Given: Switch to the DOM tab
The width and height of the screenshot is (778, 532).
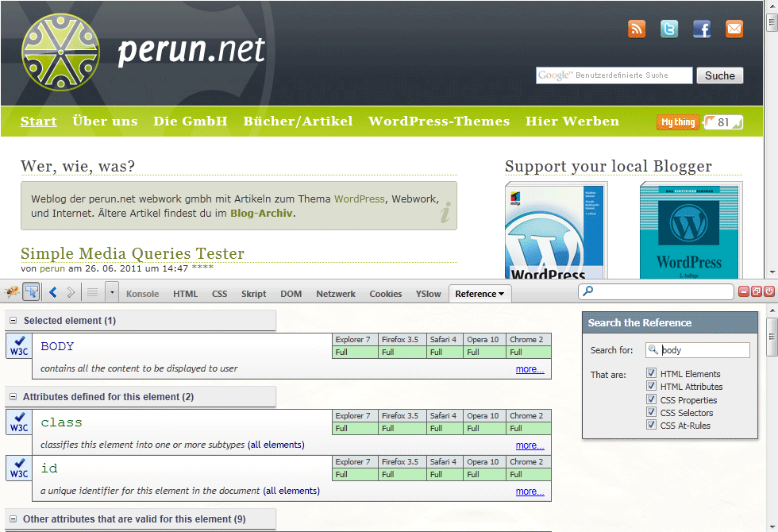Looking at the screenshot, I should (291, 294).
